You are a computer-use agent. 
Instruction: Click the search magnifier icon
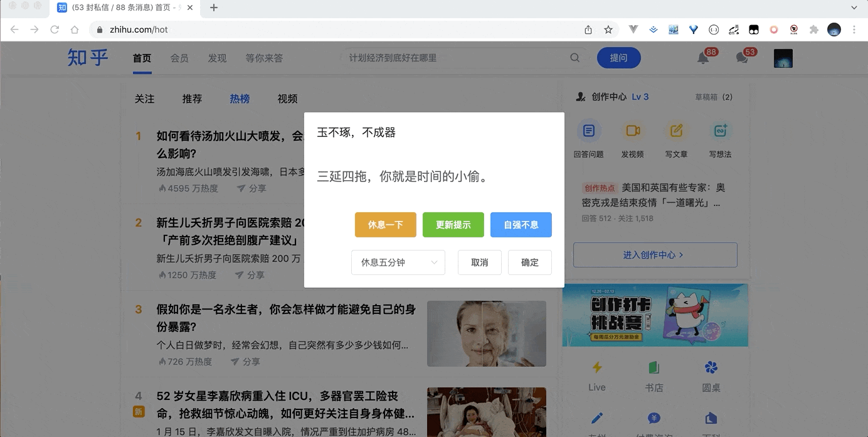[x=574, y=58]
